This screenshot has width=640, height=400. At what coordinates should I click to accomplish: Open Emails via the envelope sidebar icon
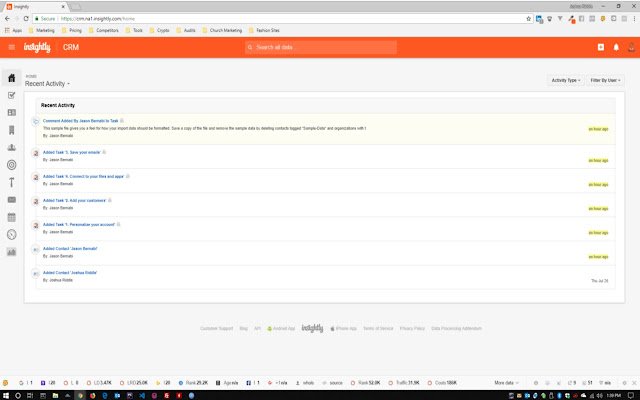(11, 200)
